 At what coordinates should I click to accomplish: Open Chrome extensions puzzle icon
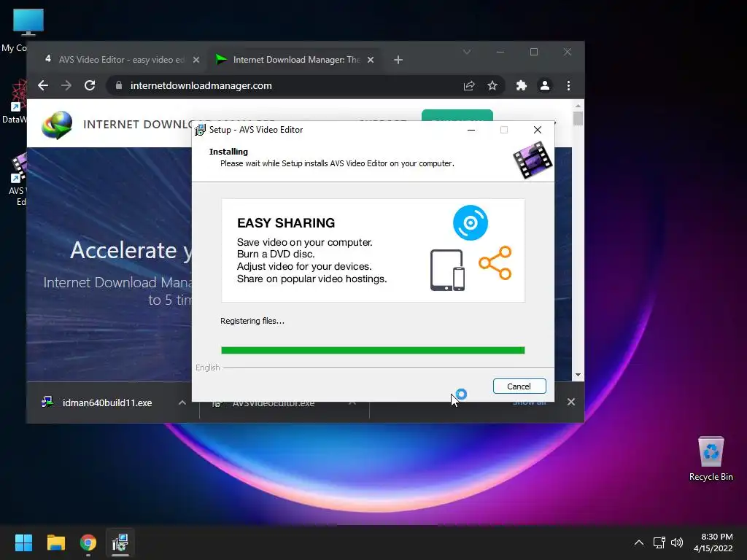click(521, 86)
